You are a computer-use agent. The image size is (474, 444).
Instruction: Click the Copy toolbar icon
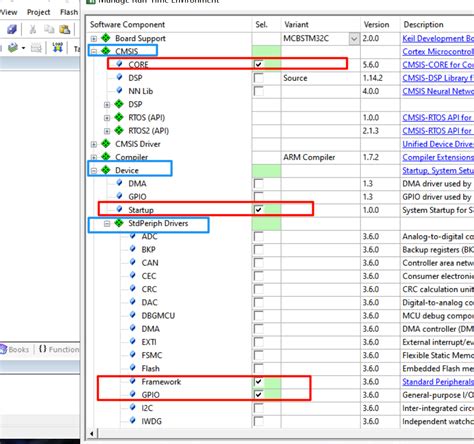click(x=49, y=29)
